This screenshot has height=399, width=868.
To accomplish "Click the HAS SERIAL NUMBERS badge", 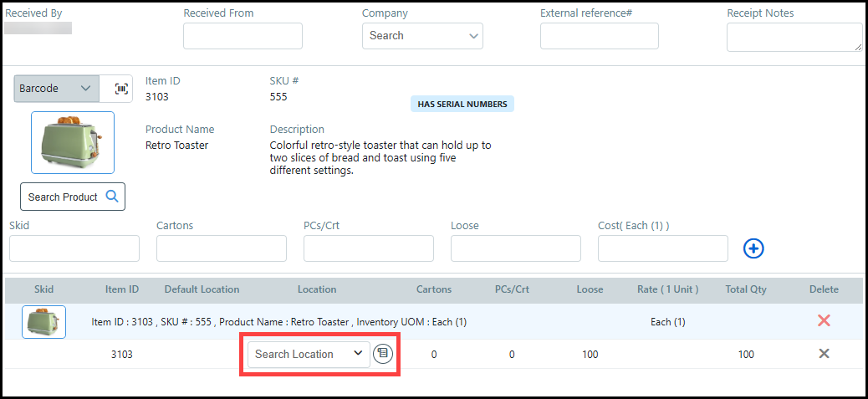I will click(462, 105).
